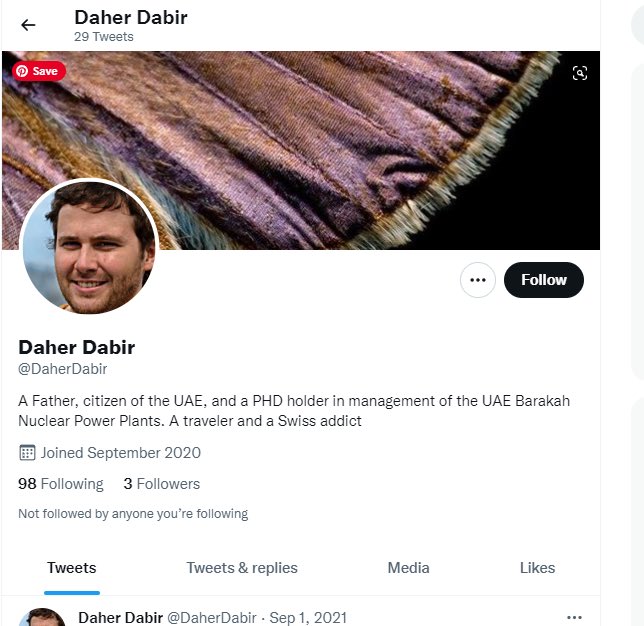Image resolution: width=644 pixels, height=626 pixels.
Task: Click the calendar icon next to Joined date
Action: coord(28,453)
